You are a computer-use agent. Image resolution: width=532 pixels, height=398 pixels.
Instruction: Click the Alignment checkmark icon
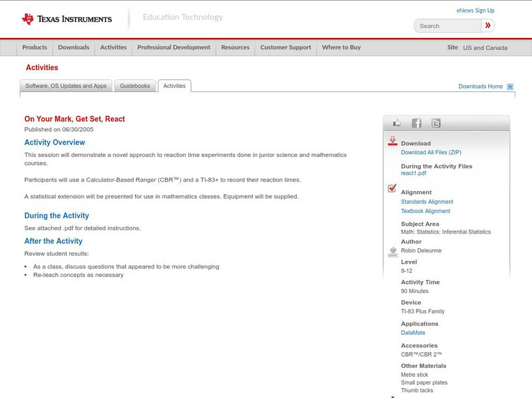coord(392,188)
